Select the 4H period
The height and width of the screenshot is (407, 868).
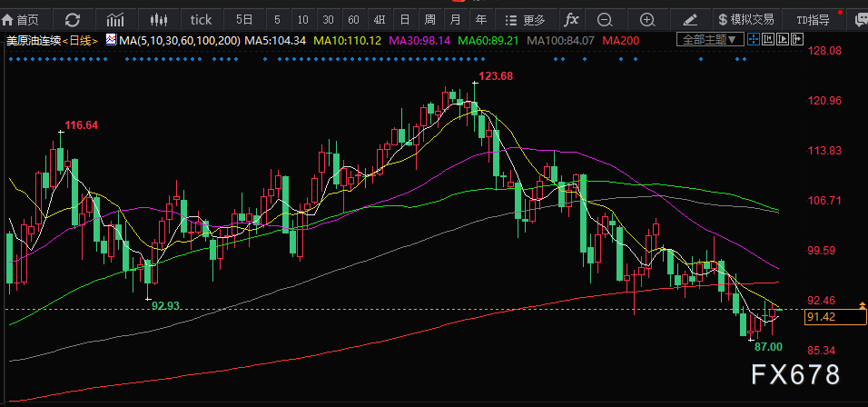pos(380,20)
